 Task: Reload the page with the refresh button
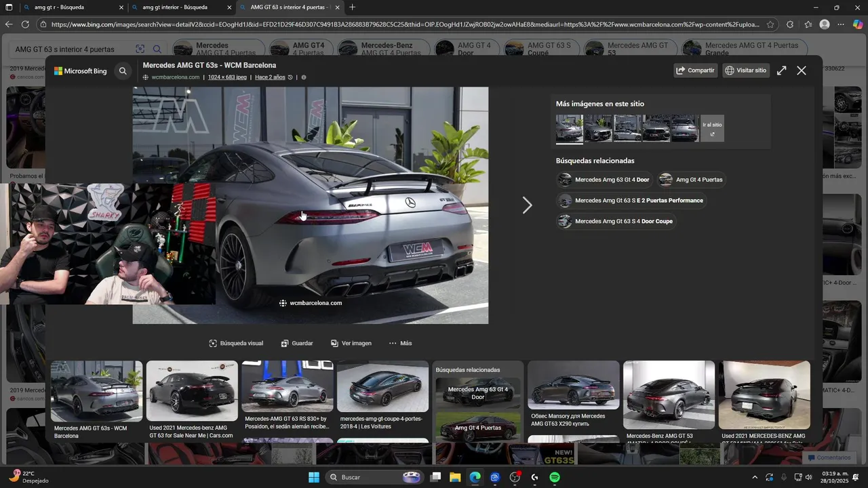click(x=25, y=24)
